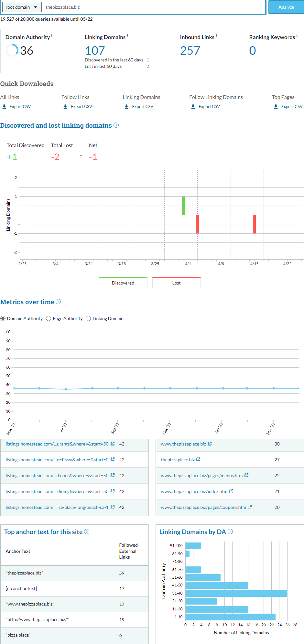Click the thepizzaplace.biz URL input field

tap(154, 7)
